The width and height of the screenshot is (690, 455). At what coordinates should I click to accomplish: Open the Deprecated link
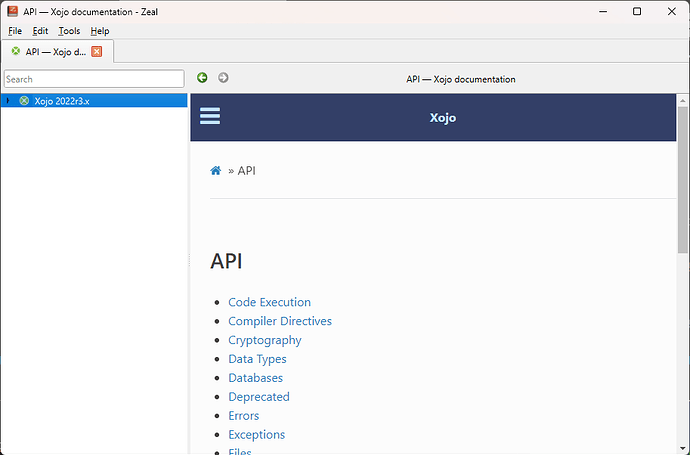coord(259,397)
